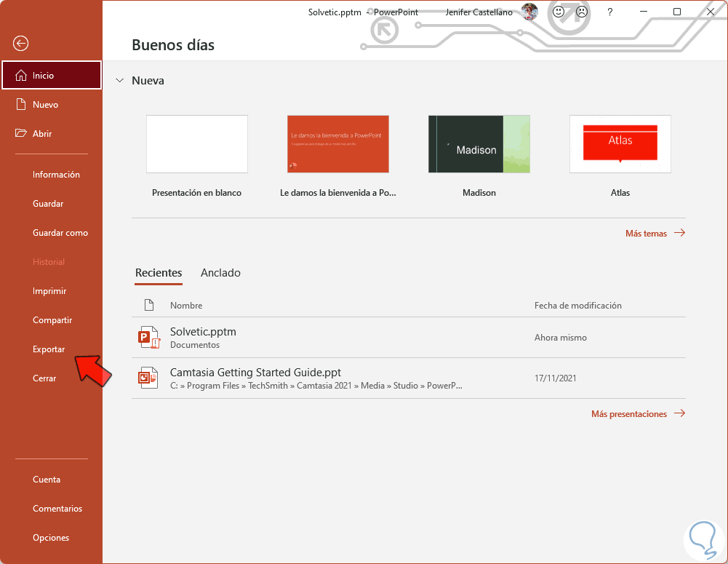This screenshot has height=564, width=728.
Task: Click the Madison label under the theme
Action: point(479,192)
